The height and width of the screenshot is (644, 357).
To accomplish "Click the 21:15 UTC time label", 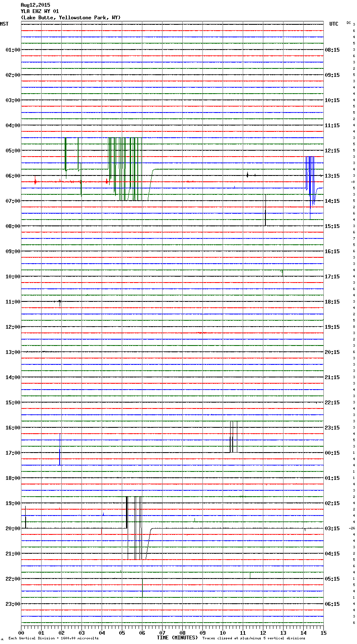I will pyautogui.click(x=332, y=377).
